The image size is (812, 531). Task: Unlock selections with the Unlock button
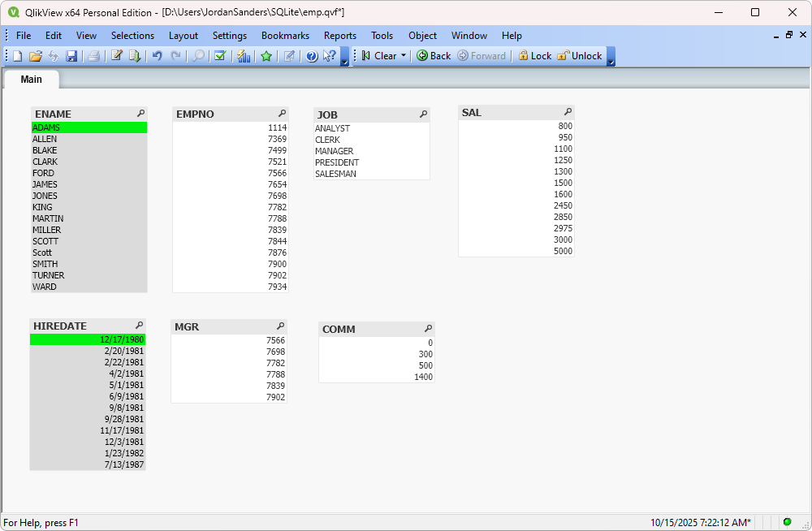581,55
